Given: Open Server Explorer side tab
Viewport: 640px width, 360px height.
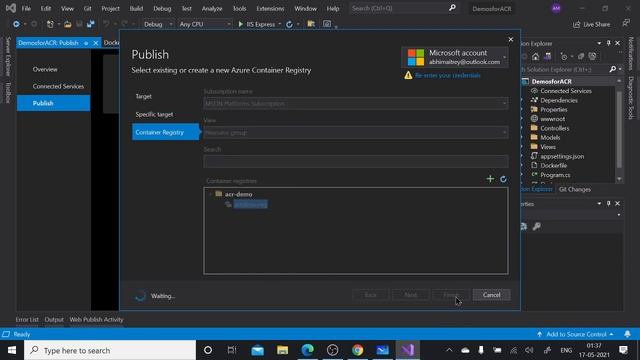Looking at the screenshot, I should (x=8, y=56).
